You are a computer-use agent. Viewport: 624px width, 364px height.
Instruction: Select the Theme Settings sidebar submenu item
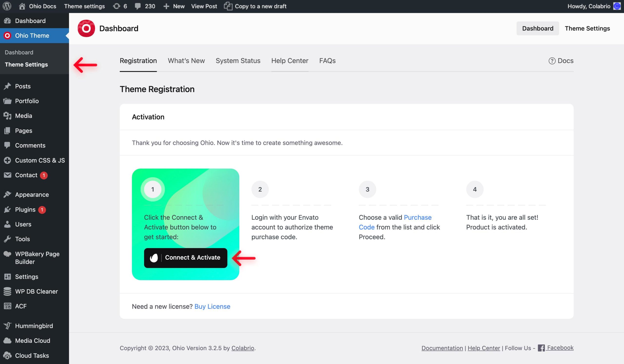click(x=26, y=65)
